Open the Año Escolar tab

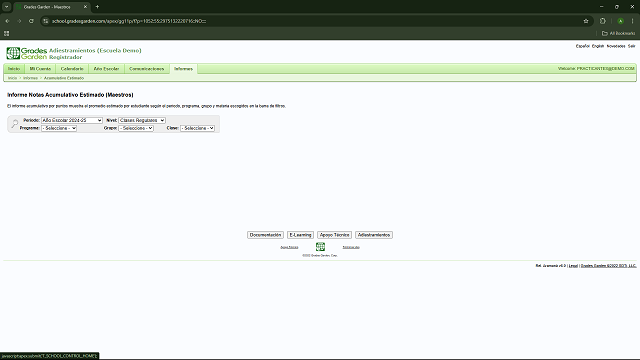pos(107,69)
